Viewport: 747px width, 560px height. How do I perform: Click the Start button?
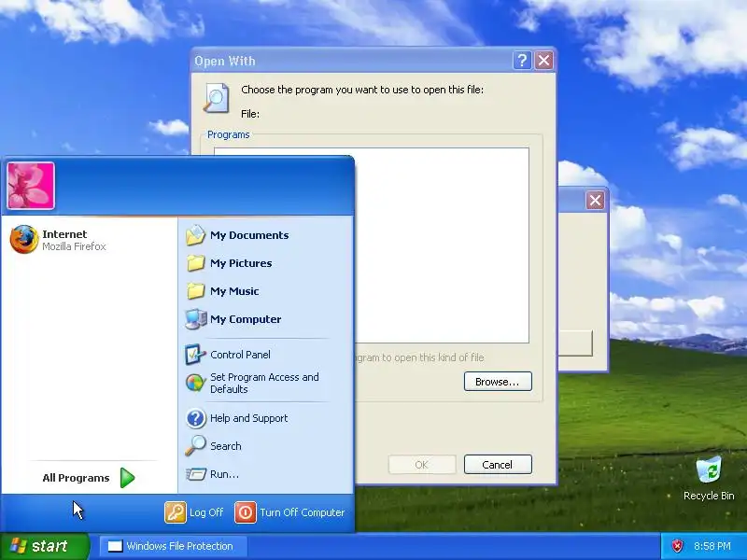(45, 546)
